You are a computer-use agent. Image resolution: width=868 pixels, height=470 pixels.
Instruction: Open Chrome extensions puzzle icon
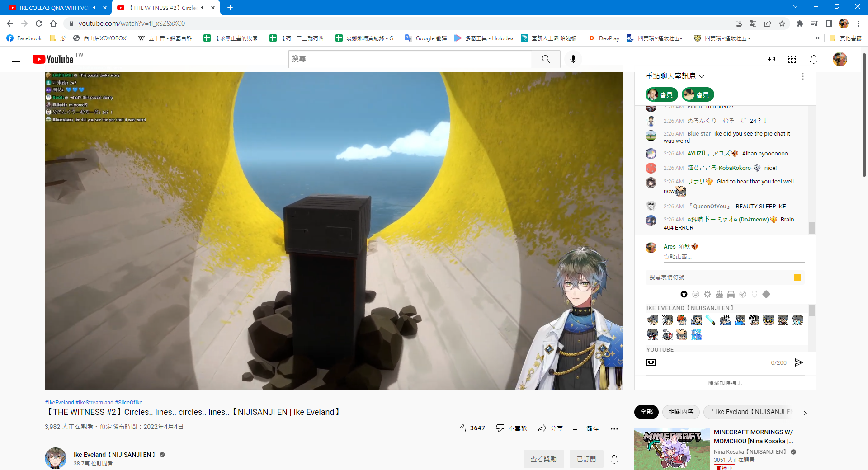pyautogui.click(x=800, y=23)
